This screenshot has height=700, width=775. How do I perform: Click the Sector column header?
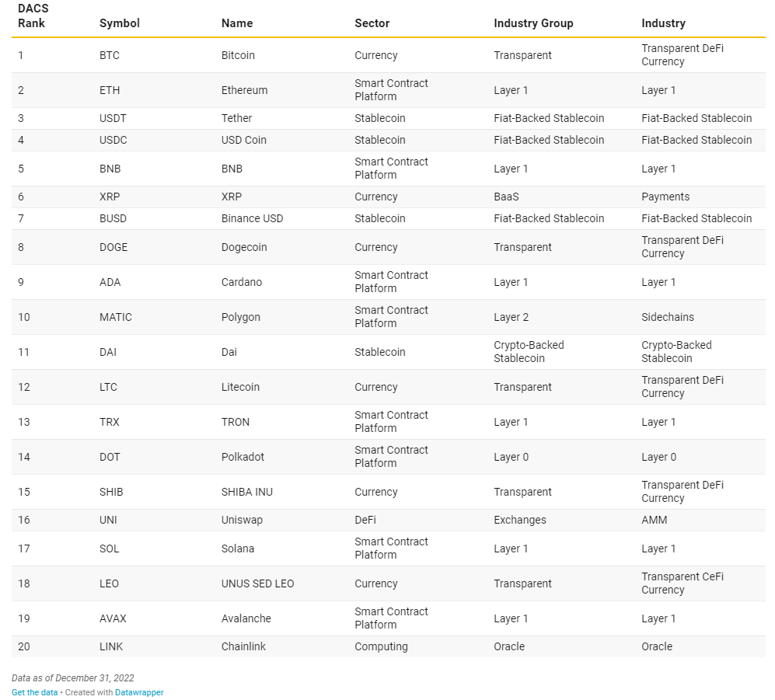(x=372, y=23)
